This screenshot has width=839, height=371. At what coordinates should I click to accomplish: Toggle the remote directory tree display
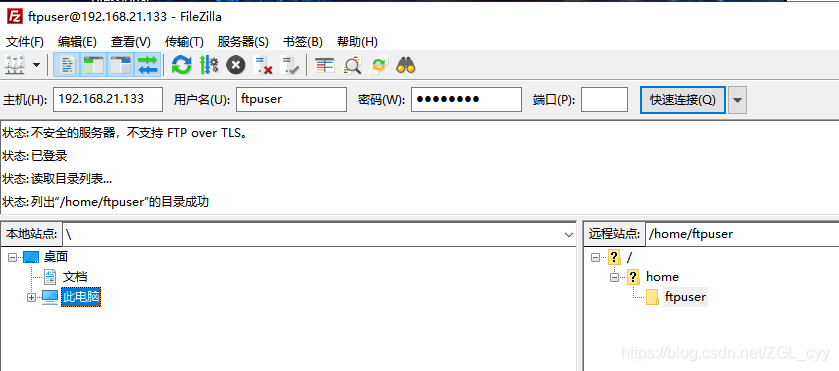click(120, 65)
